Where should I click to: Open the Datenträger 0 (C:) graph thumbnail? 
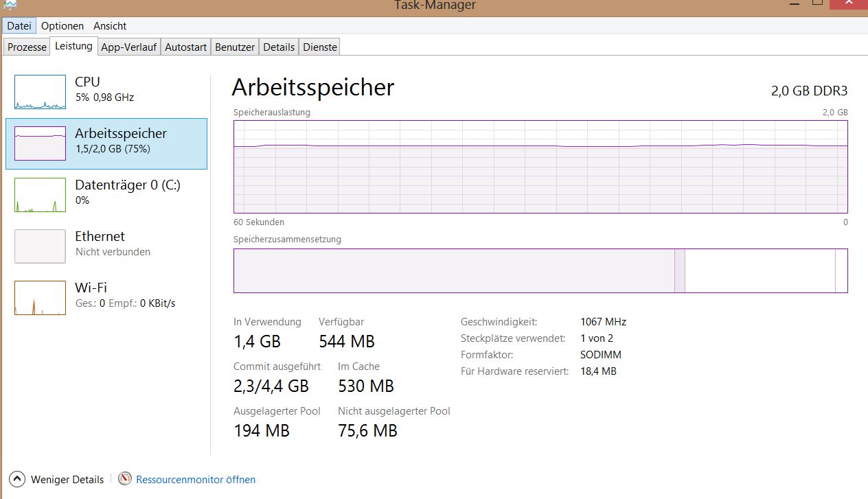(41, 195)
